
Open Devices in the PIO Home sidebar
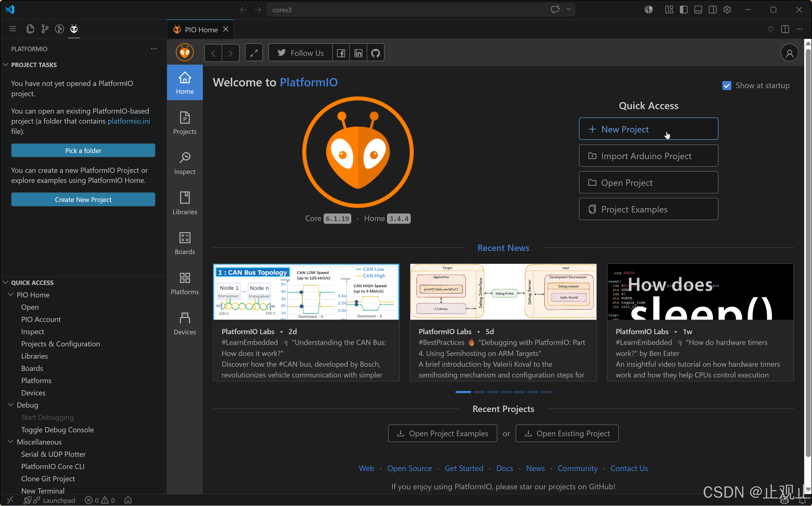pyautogui.click(x=185, y=323)
